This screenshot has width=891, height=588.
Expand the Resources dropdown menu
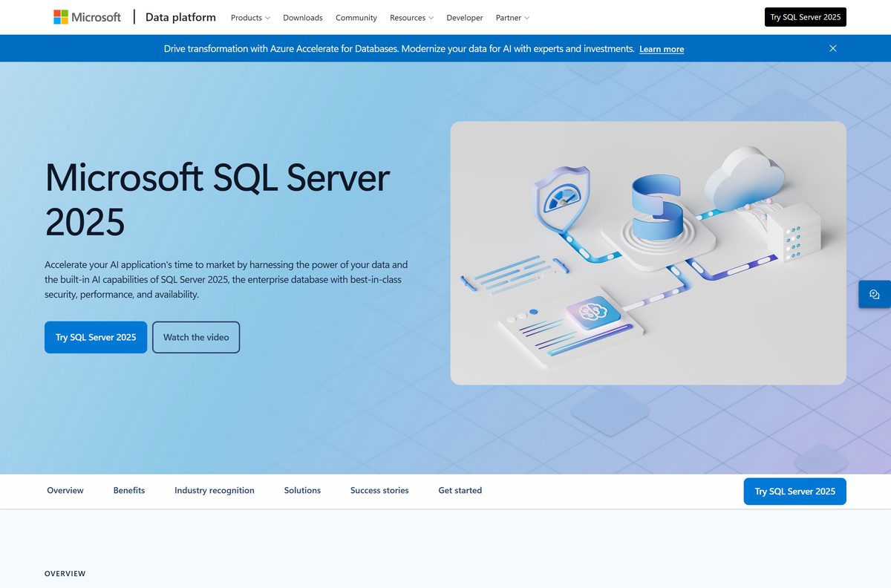[411, 17]
